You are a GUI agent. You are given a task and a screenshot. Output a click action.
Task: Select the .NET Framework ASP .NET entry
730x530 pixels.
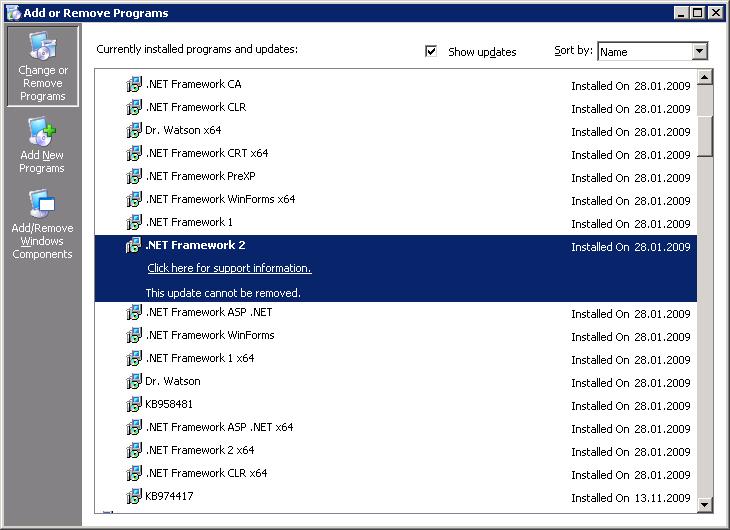[x=396, y=312]
